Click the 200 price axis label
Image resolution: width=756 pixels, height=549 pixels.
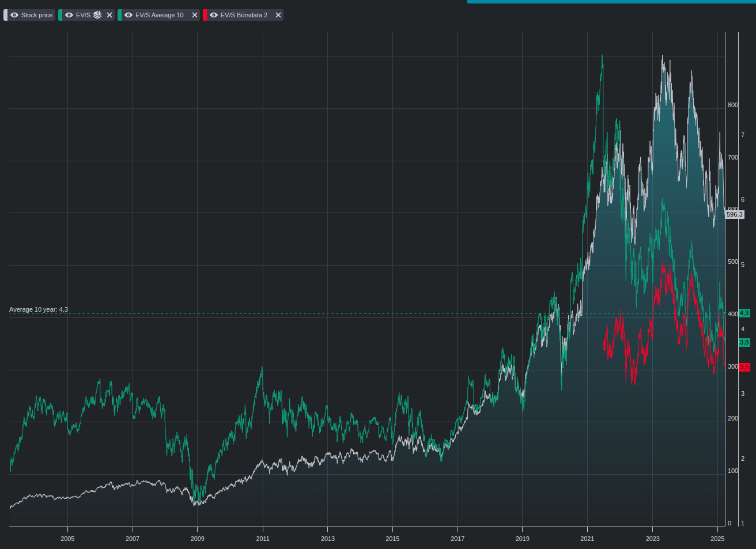tap(733, 418)
